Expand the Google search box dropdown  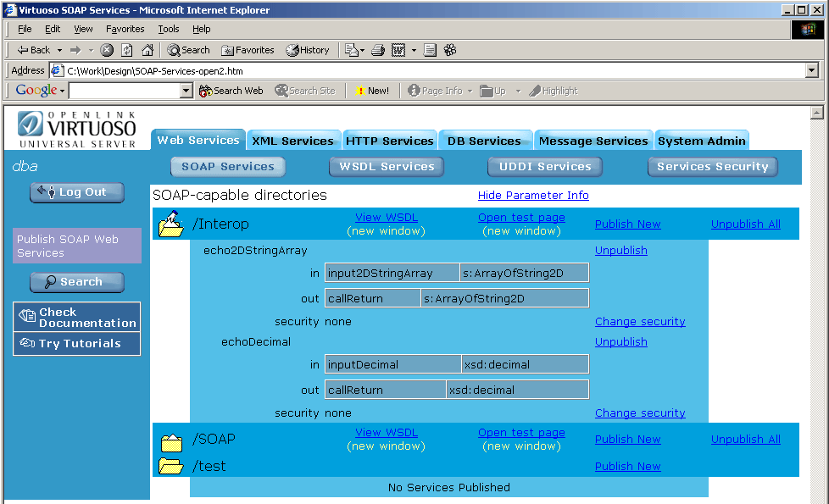pos(186,91)
